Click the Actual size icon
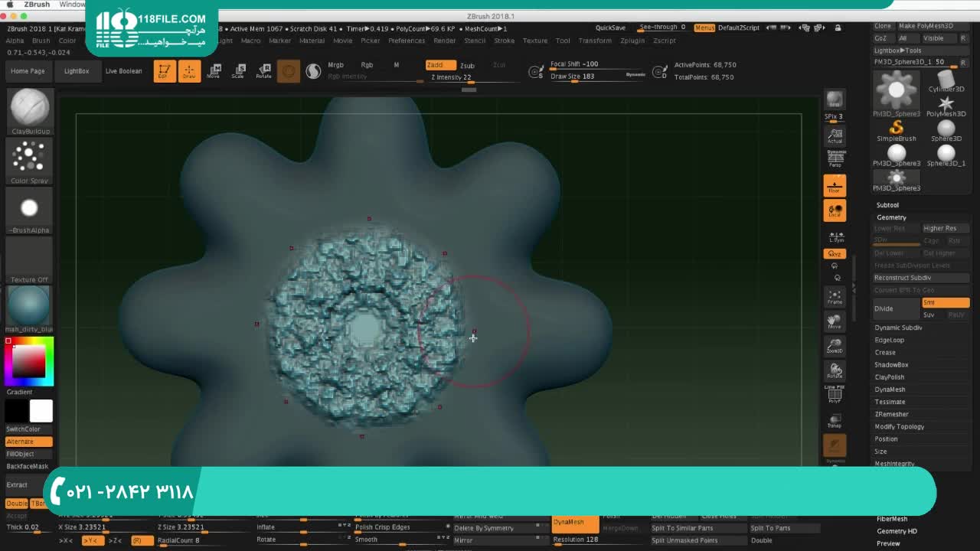The image size is (980, 551). click(x=835, y=136)
